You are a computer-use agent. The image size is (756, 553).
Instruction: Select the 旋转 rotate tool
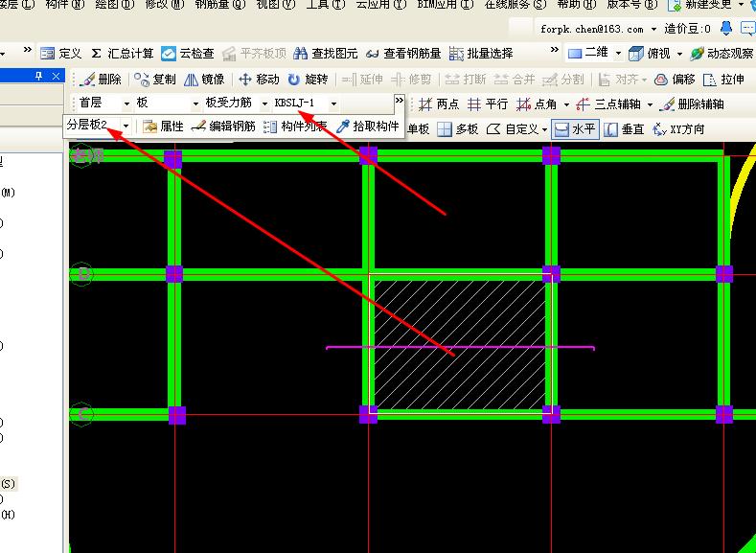(309, 80)
